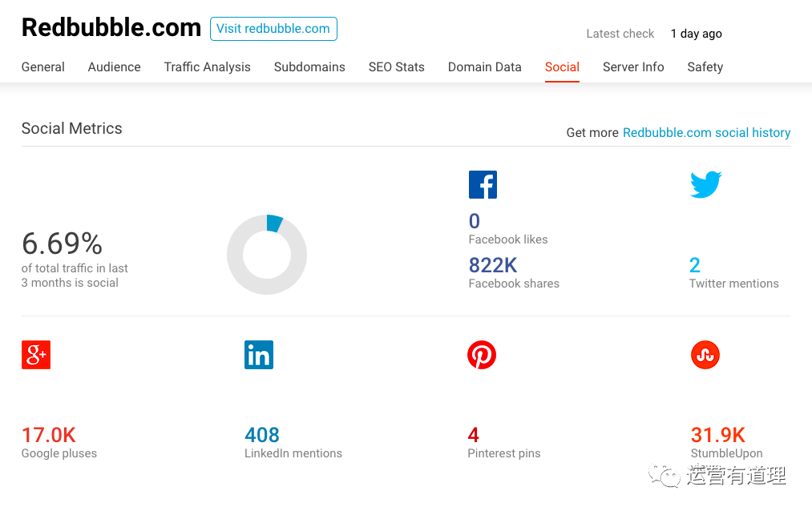Click the Google Plus icon
This screenshot has height=511, width=812.
point(36,355)
